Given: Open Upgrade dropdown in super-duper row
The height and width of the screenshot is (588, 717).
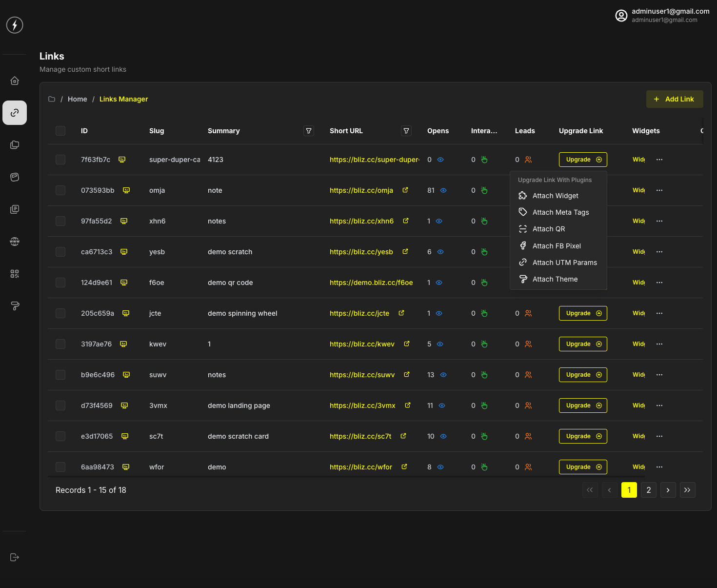Looking at the screenshot, I should [583, 160].
